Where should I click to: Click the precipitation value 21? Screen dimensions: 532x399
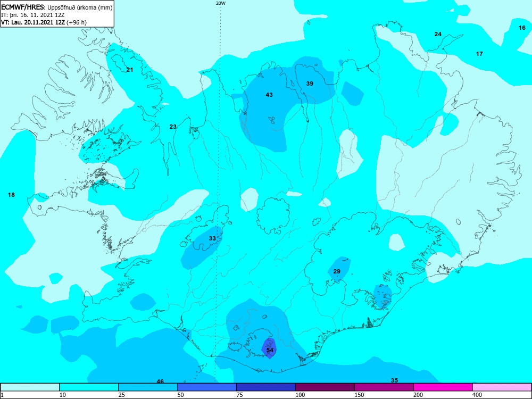coord(130,70)
